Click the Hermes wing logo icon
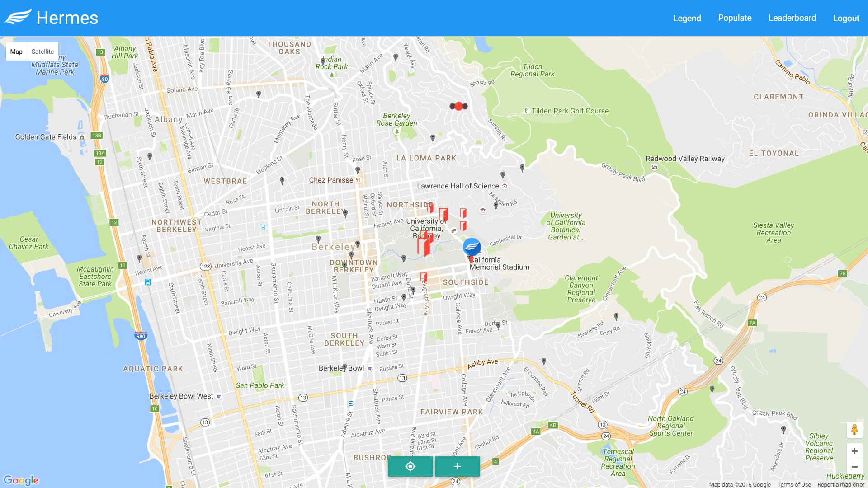 18,17
